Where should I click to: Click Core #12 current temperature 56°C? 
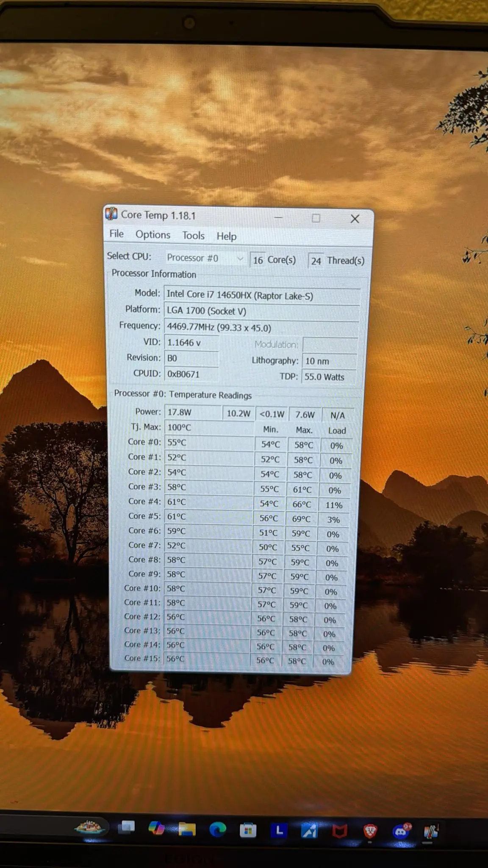pos(207,617)
